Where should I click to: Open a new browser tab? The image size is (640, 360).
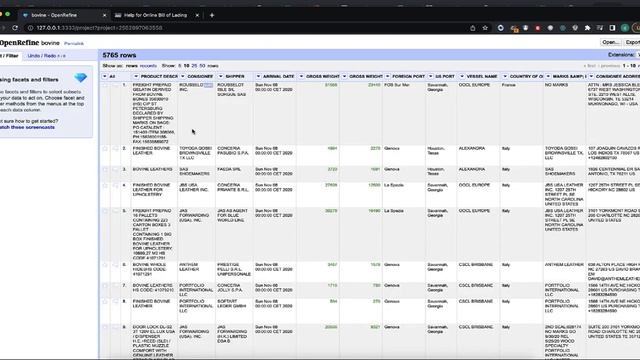click(212, 15)
